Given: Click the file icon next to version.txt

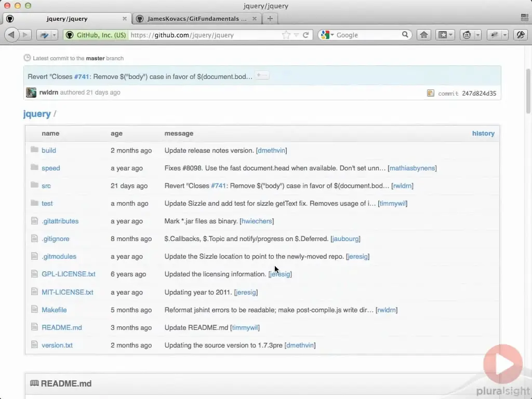Looking at the screenshot, I should (34, 345).
